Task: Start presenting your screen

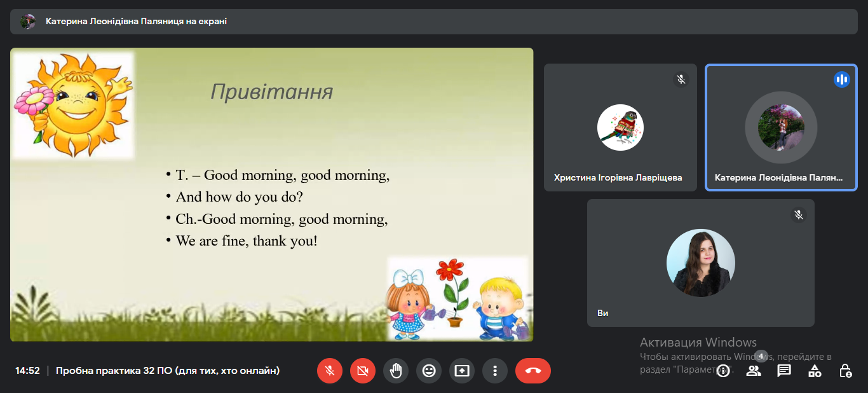Action: (x=462, y=371)
